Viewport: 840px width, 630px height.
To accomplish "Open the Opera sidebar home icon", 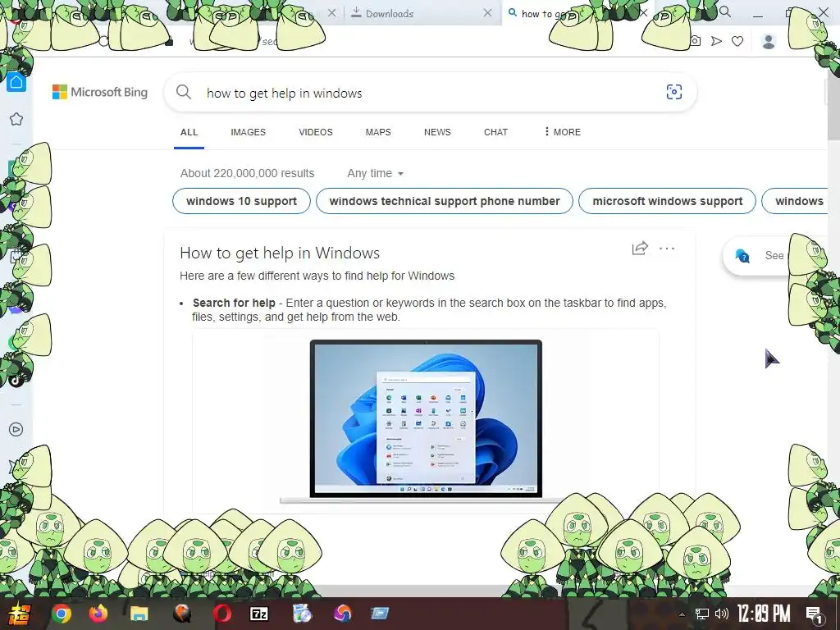I will pyautogui.click(x=16, y=82).
